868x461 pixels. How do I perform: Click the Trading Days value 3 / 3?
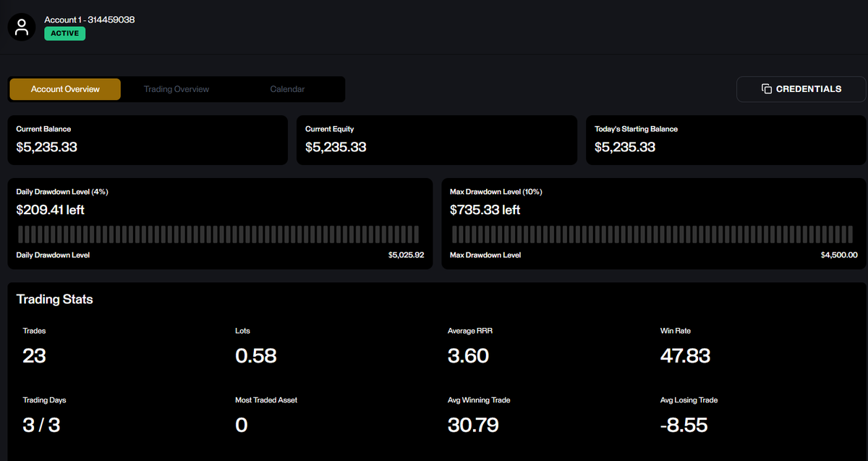41,425
